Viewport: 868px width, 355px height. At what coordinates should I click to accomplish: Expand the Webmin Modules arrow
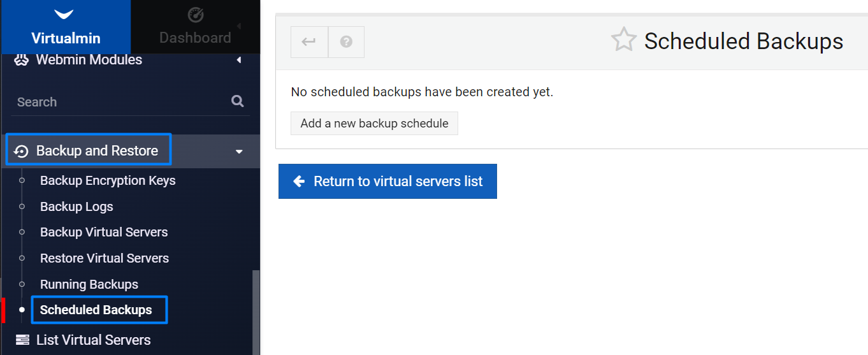tap(239, 60)
